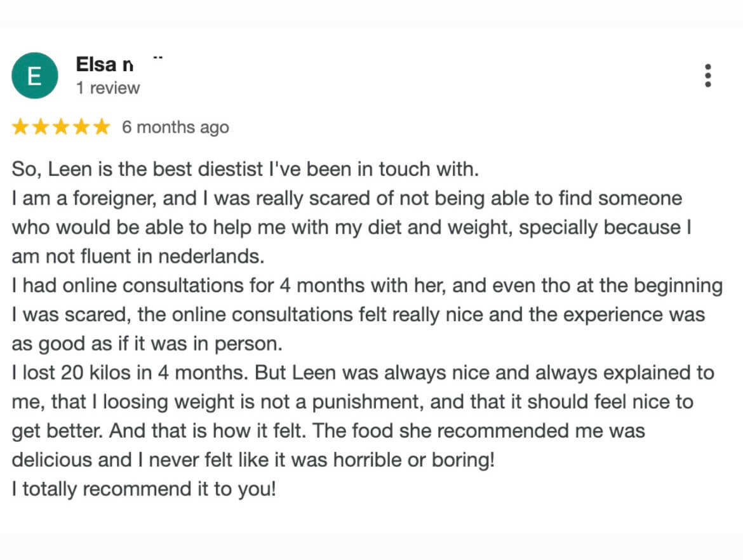Click the green 'E' profile avatar
743x560 pixels.
[x=34, y=76]
